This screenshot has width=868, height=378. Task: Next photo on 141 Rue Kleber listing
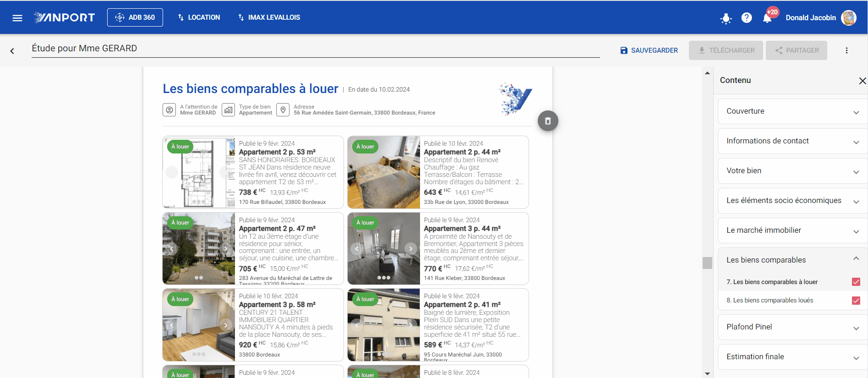click(411, 249)
